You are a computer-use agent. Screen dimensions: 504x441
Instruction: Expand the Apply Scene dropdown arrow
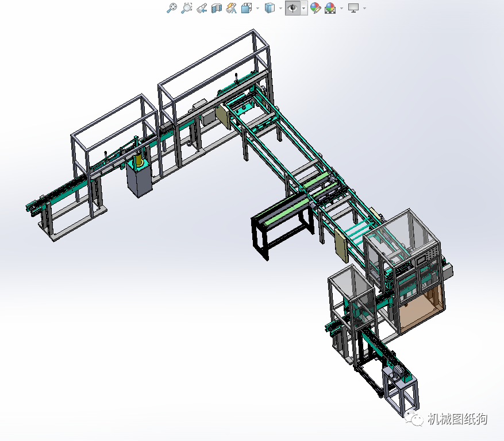coord(341,9)
